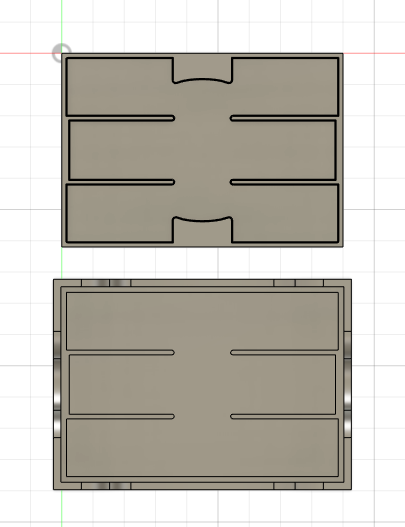
Task: Select the lower box's top outer wall rim
Action: (x=202, y=283)
